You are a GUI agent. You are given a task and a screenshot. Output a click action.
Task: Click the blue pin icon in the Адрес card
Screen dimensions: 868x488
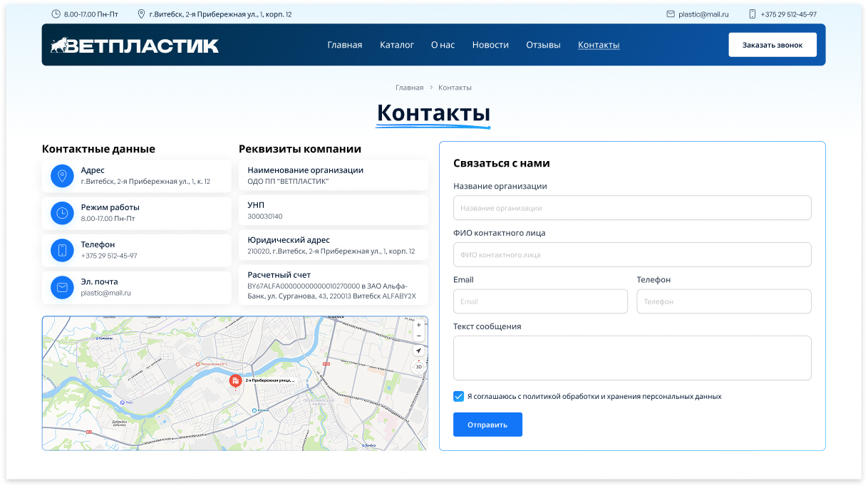[62, 176]
